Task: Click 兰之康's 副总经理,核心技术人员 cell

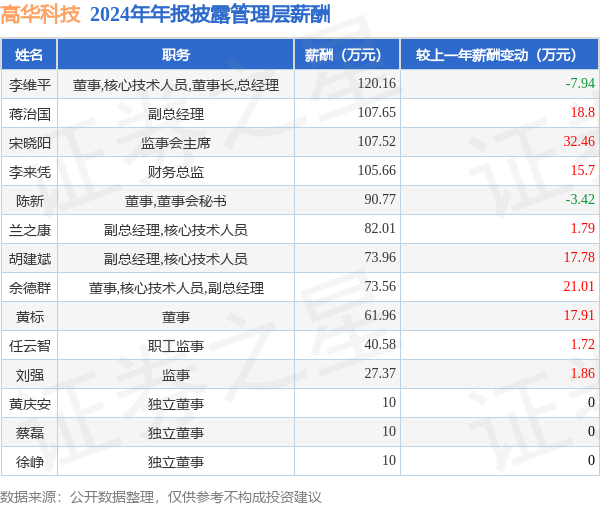Action: 176,230
